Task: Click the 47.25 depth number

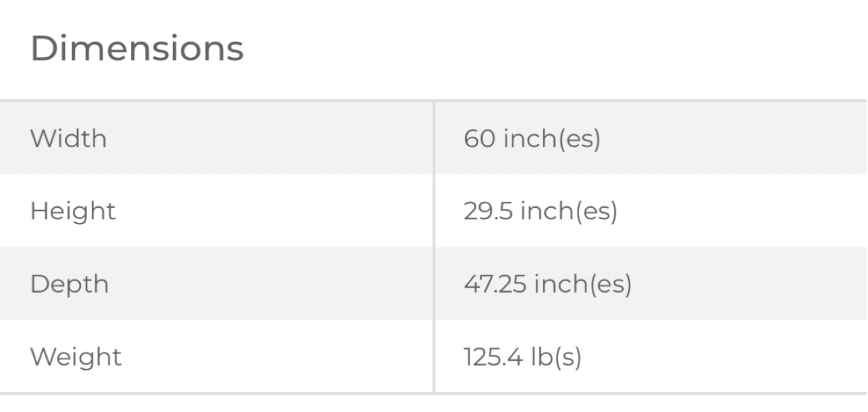Action: [x=494, y=284]
